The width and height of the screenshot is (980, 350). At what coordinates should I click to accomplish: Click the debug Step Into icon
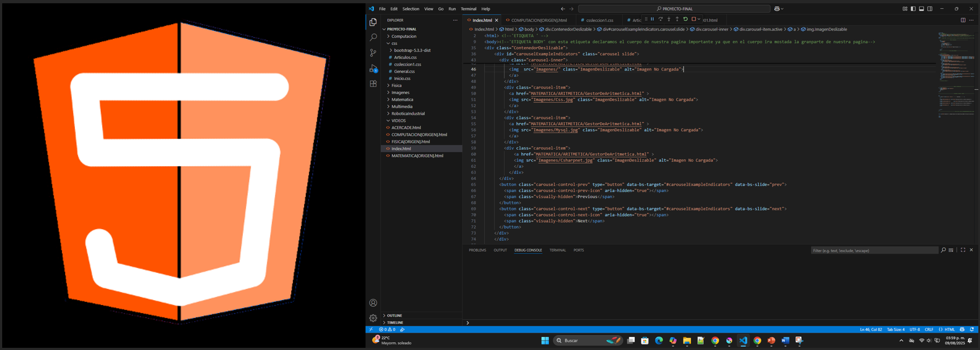pyautogui.click(x=669, y=20)
